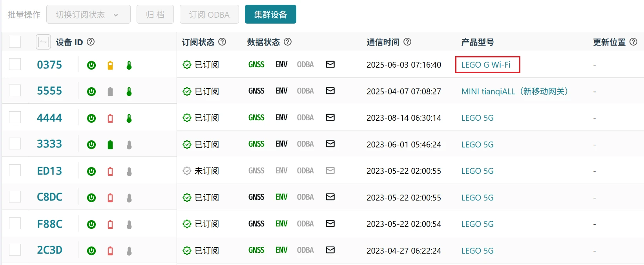Click the 归档 button
The width and height of the screenshot is (644, 265).
tap(155, 15)
